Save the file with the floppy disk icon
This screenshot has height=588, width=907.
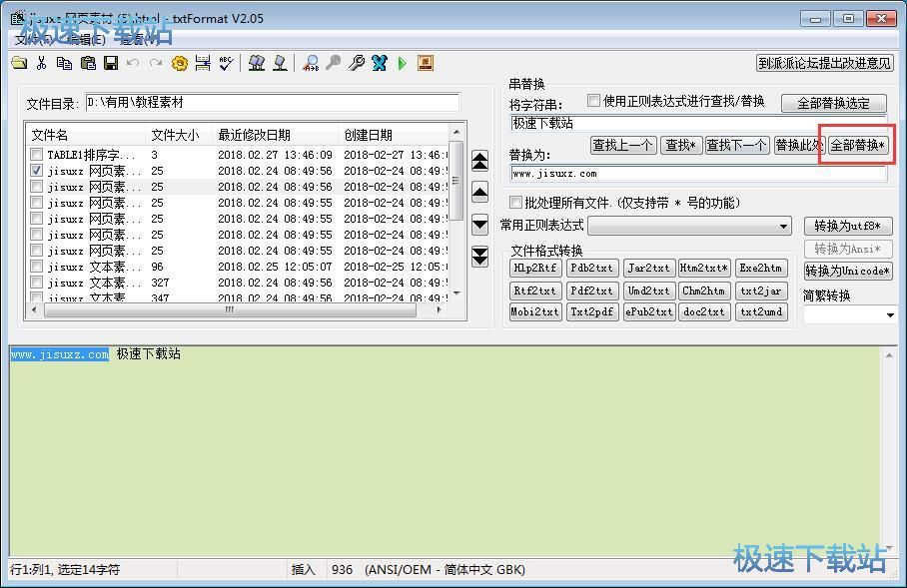point(112,62)
